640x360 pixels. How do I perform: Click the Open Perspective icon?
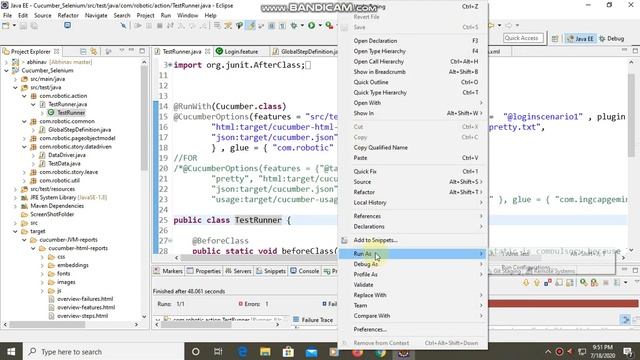[x=555, y=38]
